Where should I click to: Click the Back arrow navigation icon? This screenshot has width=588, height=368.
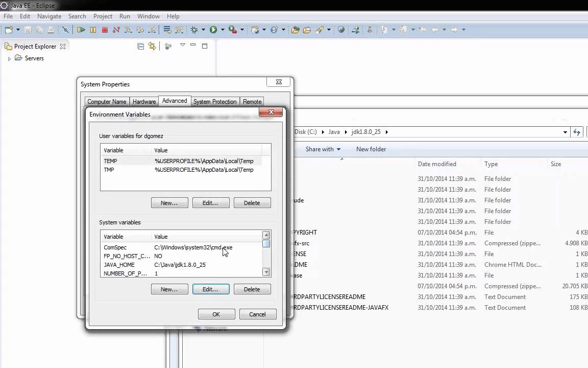click(x=435, y=30)
